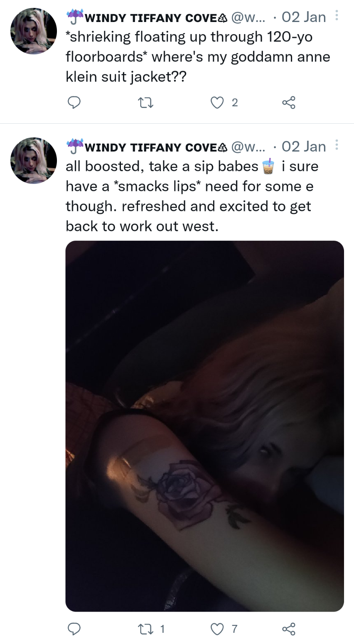Viewport: 354px width, 644px height.
Task: Open the second tweet's profile avatar
Action: (x=33, y=161)
